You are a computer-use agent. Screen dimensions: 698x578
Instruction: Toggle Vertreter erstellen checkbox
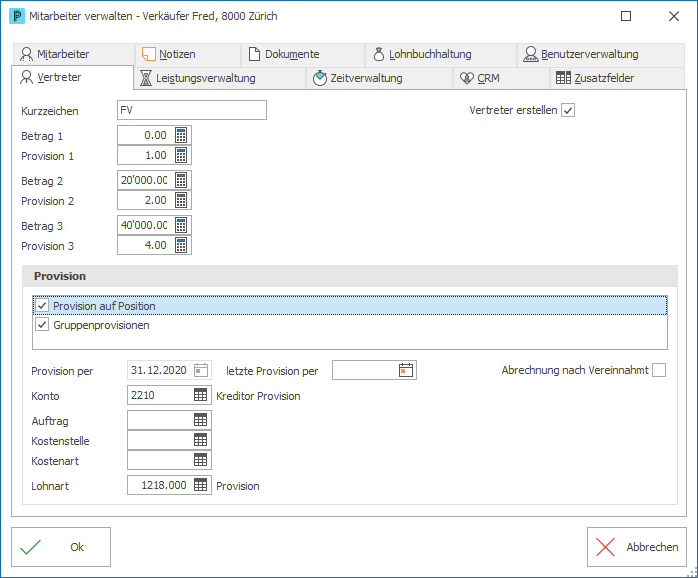[568, 110]
